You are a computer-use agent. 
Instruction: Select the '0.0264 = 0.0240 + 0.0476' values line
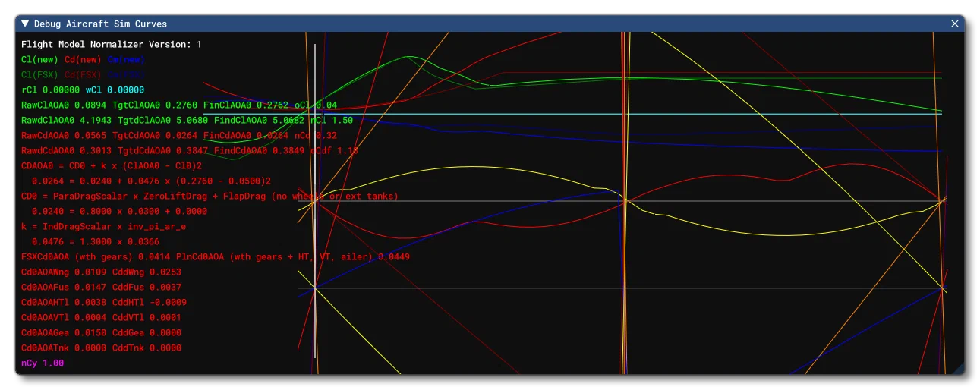(x=152, y=181)
